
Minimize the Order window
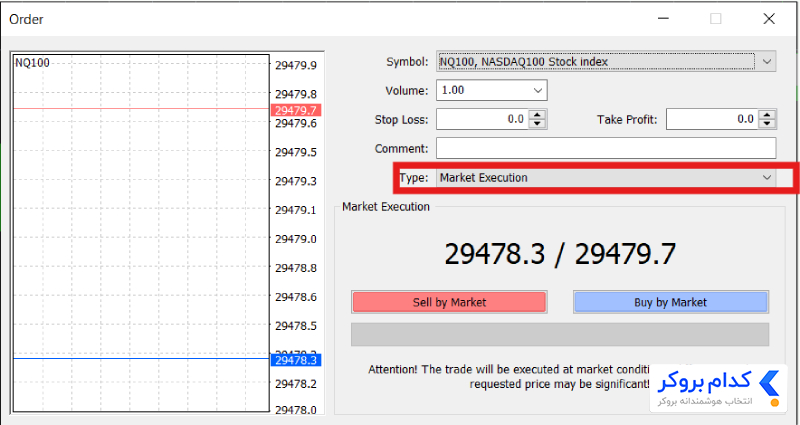[663, 19]
